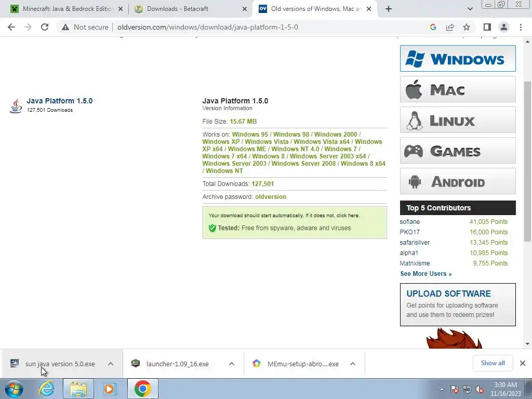
Task: Open the Google icon in address bar
Action: pos(433,27)
